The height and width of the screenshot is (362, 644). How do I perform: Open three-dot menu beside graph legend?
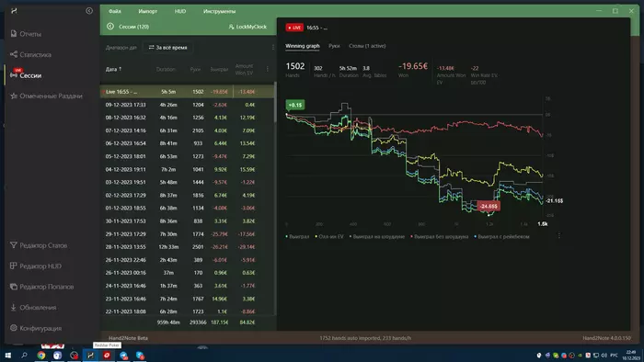[559, 236]
